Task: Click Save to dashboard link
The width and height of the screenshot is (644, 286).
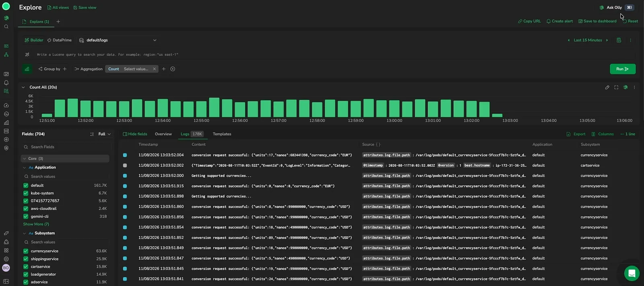Action: (x=597, y=21)
